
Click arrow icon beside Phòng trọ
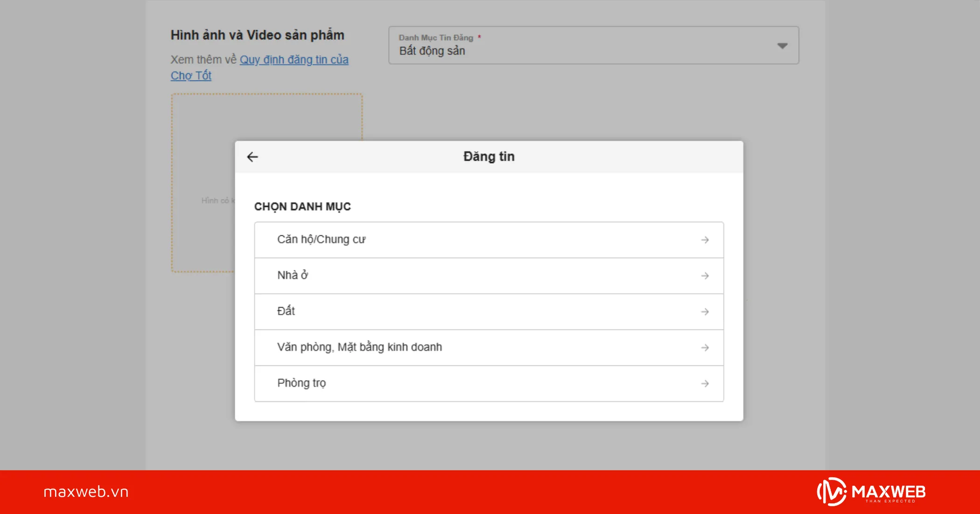pyautogui.click(x=705, y=383)
